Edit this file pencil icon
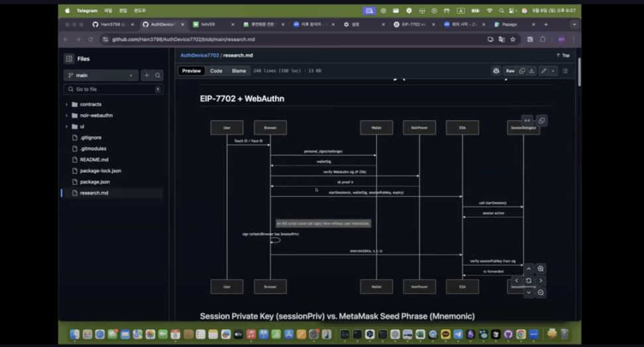644x347 pixels. [x=544, y=71]
